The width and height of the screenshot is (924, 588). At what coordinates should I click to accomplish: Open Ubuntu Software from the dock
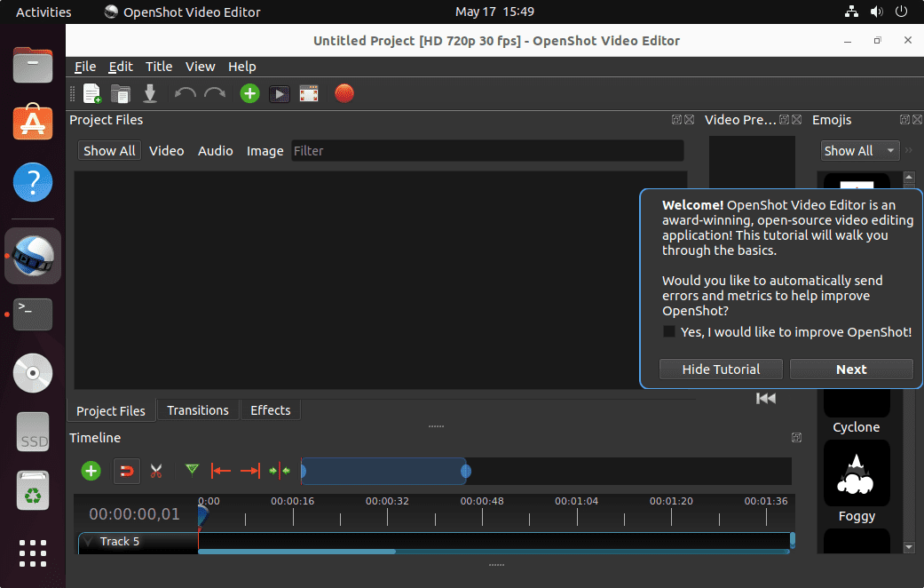33,122
